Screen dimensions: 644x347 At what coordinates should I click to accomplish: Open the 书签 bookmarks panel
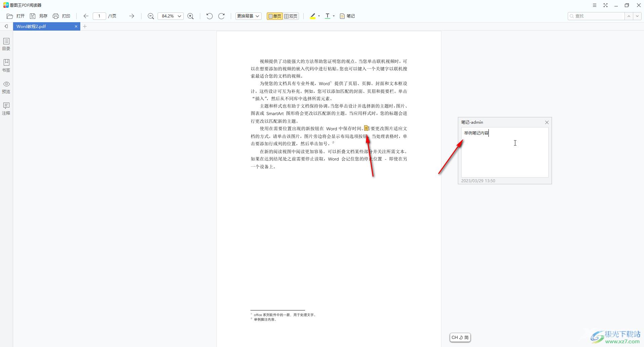click(6, 66)
